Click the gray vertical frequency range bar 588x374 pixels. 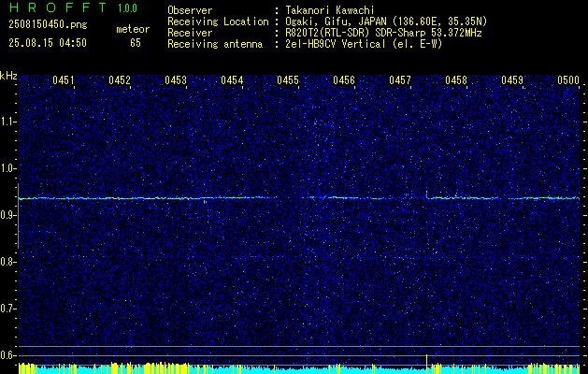[x=18, y=216]
